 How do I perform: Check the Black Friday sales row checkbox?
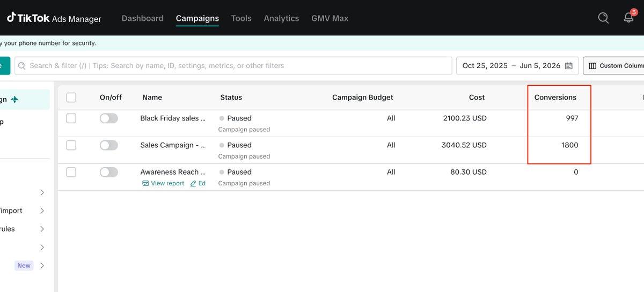(x=71, y=118)
